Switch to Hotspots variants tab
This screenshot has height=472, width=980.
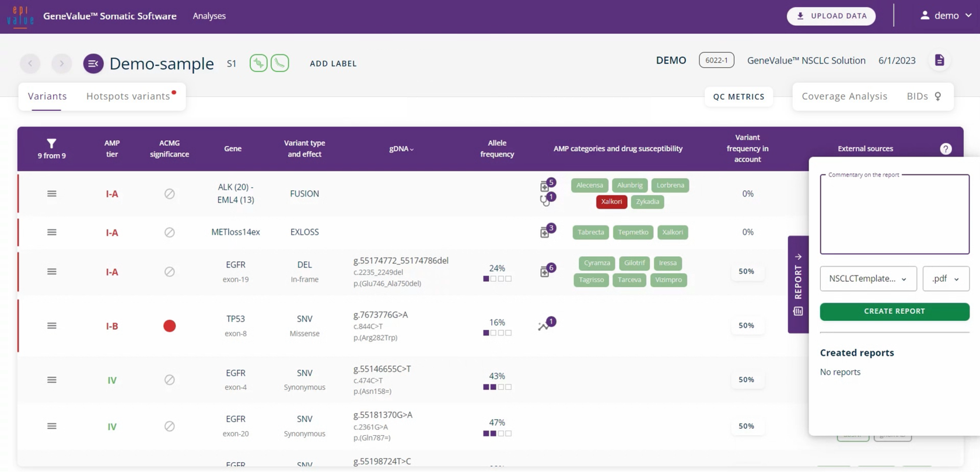coord(128,96)
